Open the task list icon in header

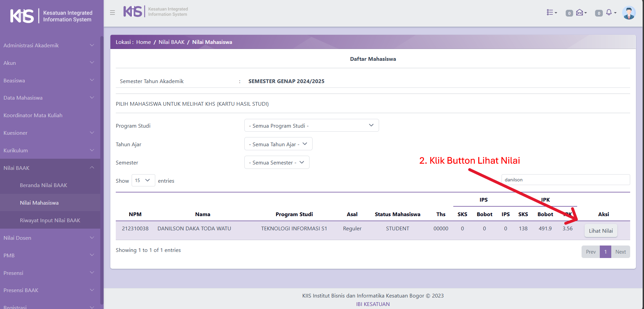point(551,12)
